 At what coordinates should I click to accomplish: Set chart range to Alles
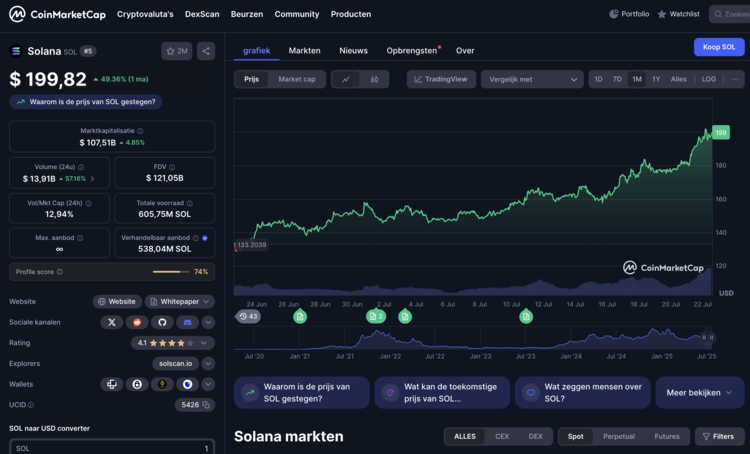[678, 79]
